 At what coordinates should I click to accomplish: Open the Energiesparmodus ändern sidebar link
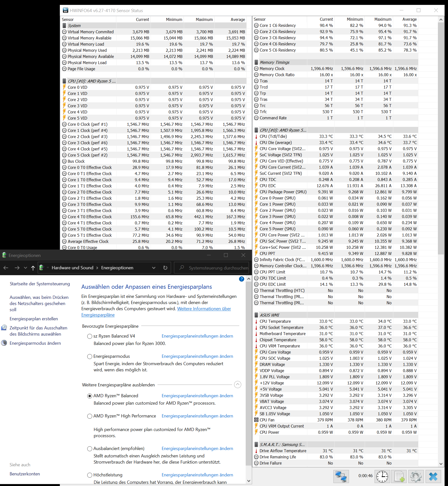pyautogui.click(x=35, y=343)
